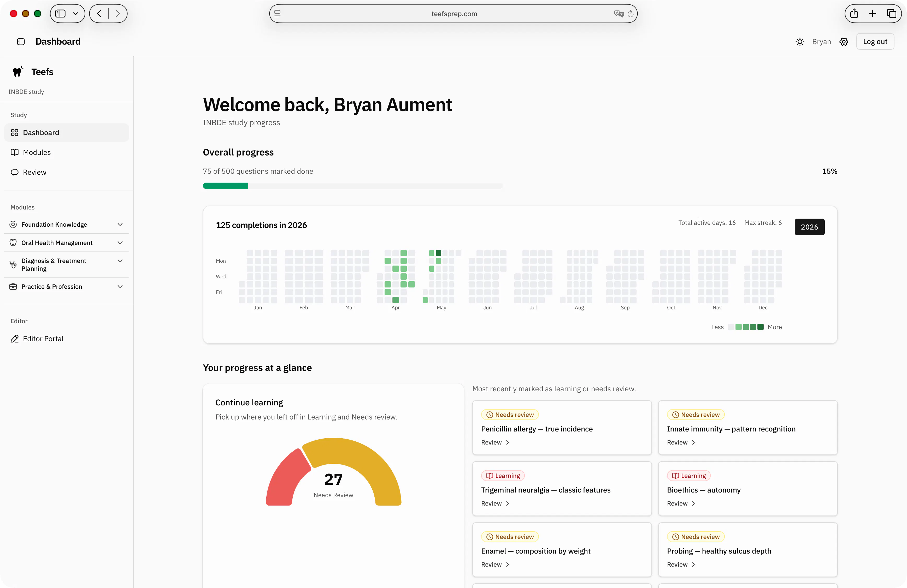The width and height of the screenshot is (907, 588).
Task: Click the teefsprep.com address bar
Action: [453, 14]
